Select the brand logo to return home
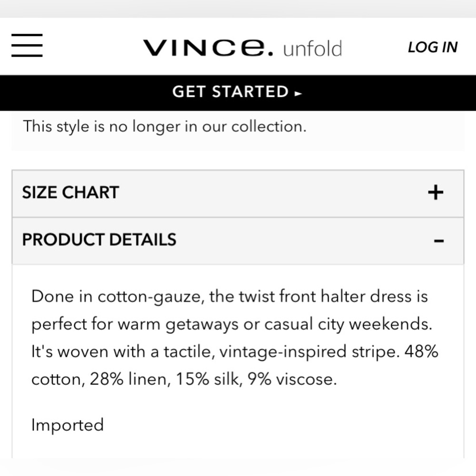Screen dimensions: 476x476 [x=205, y=47]
